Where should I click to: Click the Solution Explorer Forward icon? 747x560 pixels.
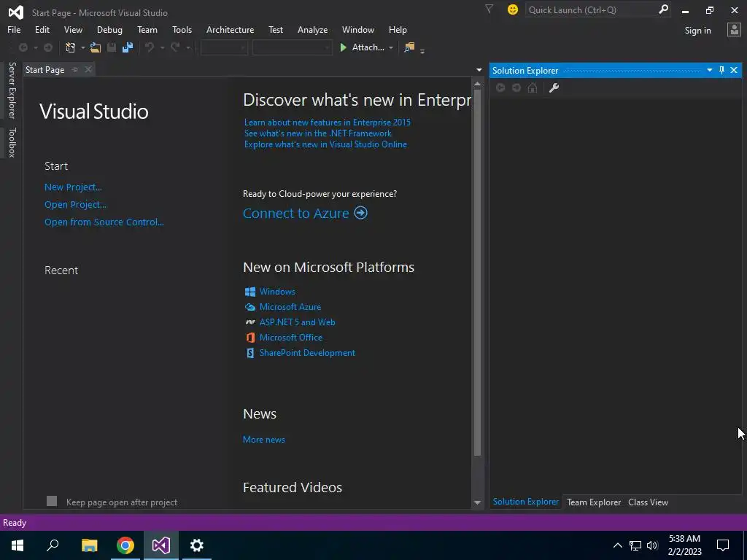[x=516, y=87]
